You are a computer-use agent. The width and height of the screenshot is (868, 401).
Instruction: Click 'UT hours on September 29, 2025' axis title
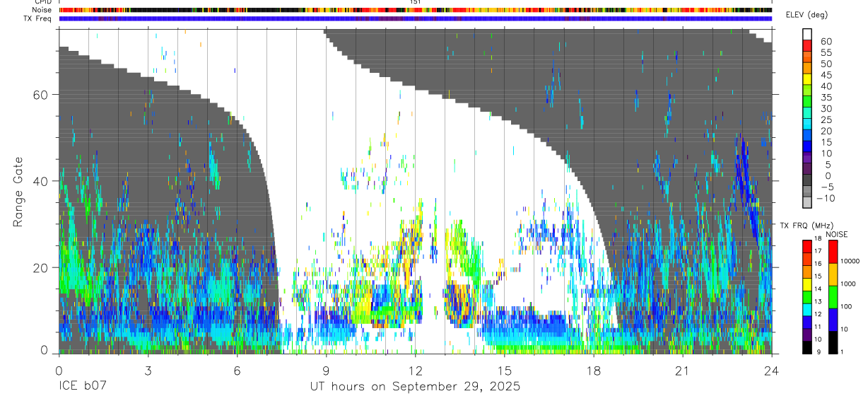[415, 387]
